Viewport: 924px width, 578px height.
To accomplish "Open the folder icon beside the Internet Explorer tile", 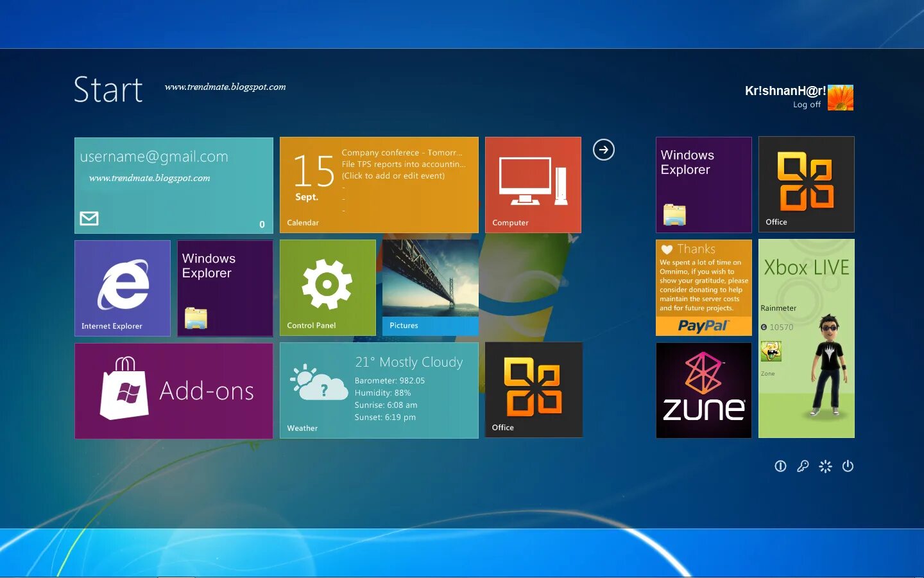I will 196,318.
